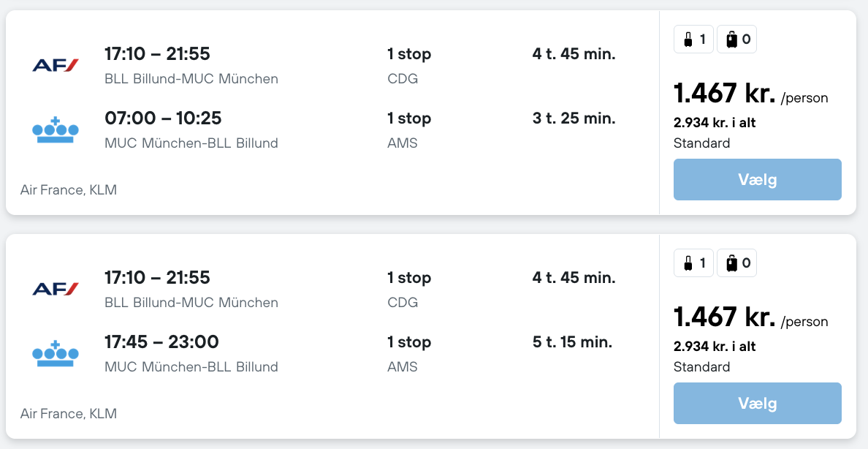The image size is (868, 449).
Task: Click the 17:45 – 23:00 return flight time
Action: 161,342
